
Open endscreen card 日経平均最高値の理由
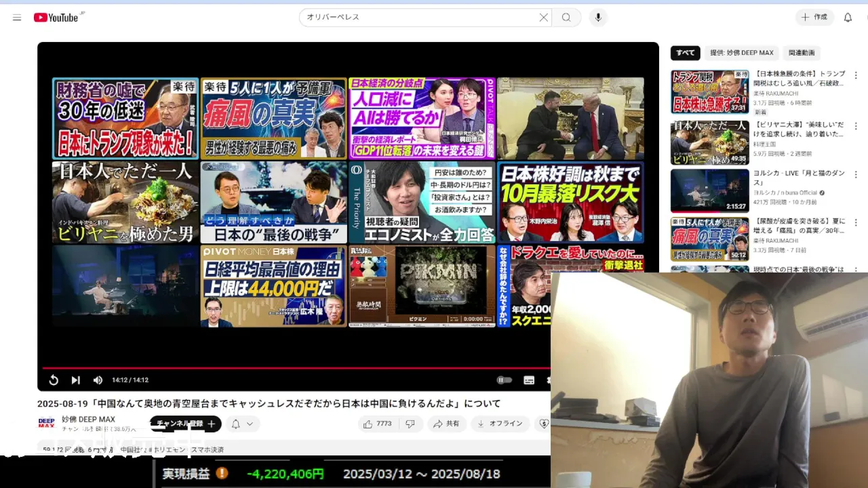click(273, 286)
